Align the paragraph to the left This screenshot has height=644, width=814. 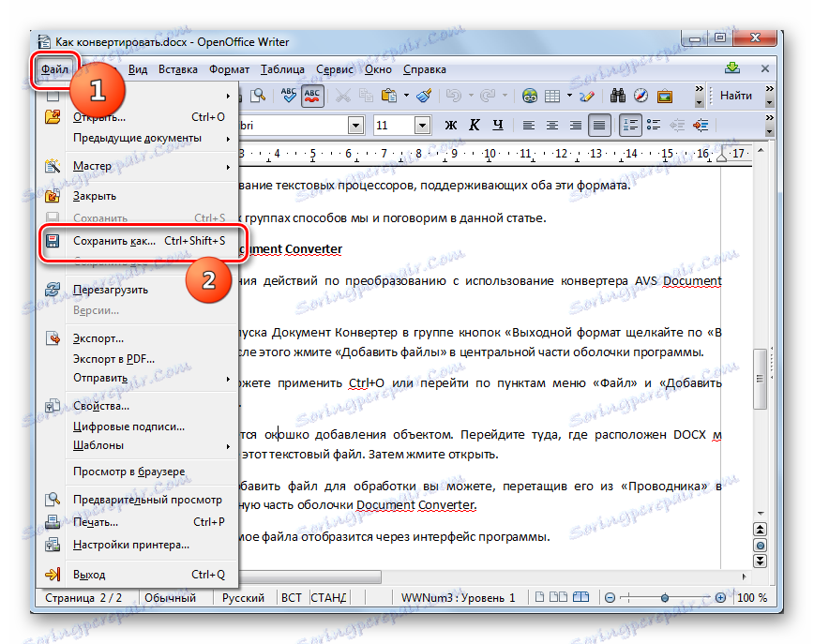tap(529, 125)
